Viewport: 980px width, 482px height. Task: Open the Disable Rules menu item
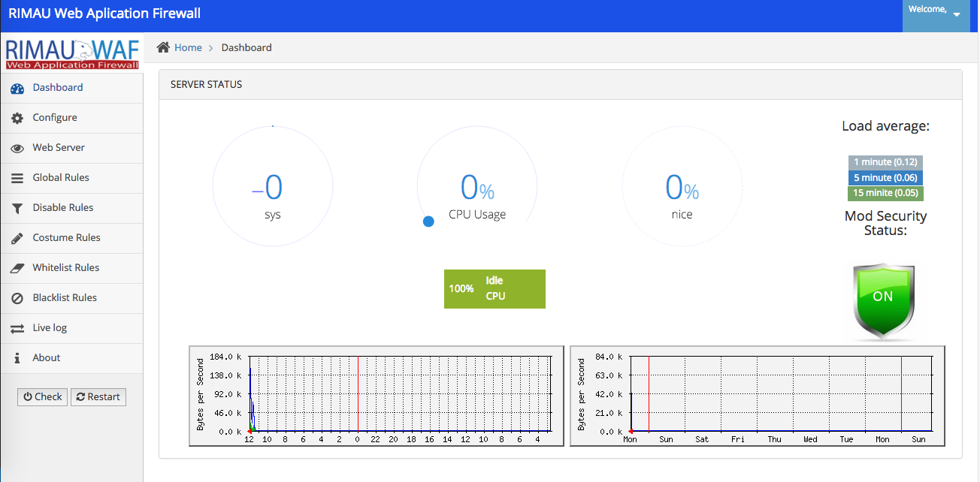click(x=71, y=208)
